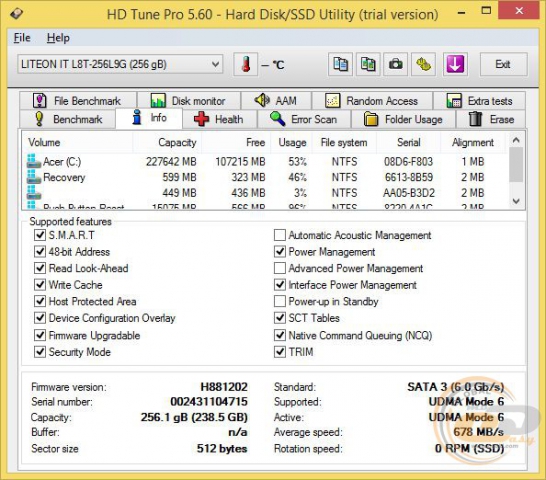The height and width of the screenshot is (480, 546).
Task: Select the Acer (C:) volume row
Action: (x=264, y=161)
